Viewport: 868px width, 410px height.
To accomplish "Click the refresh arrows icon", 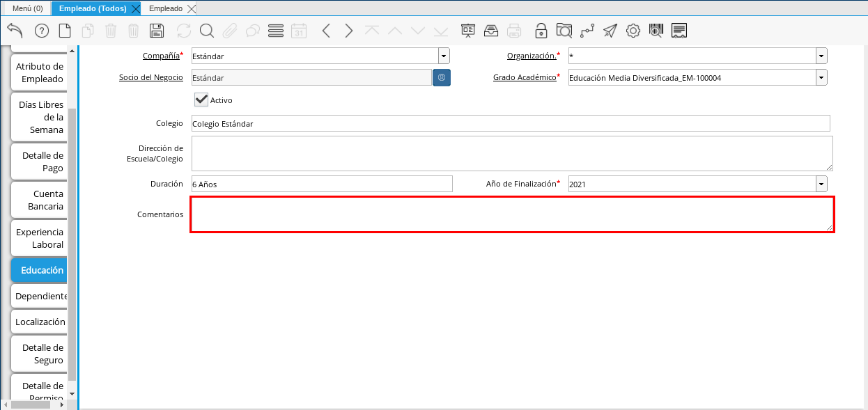I will [184, 31].
